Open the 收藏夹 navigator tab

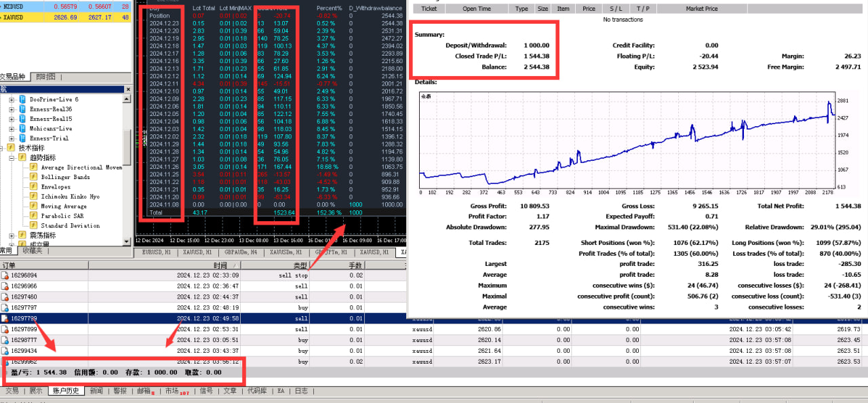pyautogui.click(x=31, y=250)
